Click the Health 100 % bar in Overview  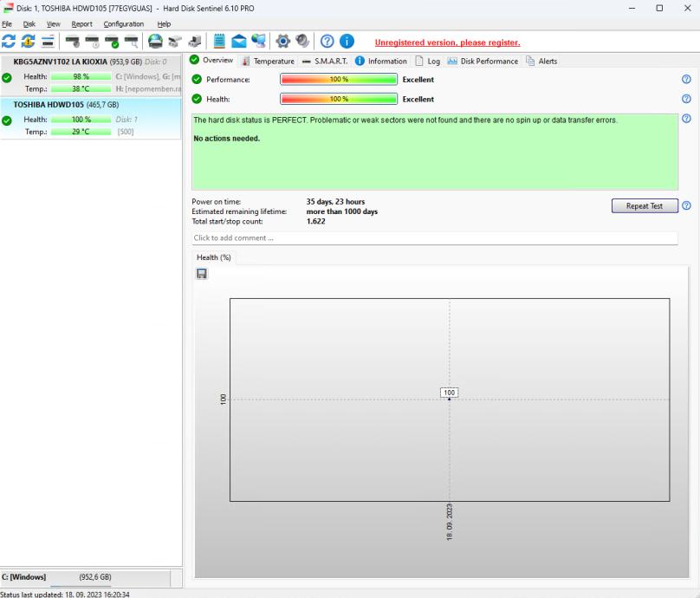click(x=339, y=99)
